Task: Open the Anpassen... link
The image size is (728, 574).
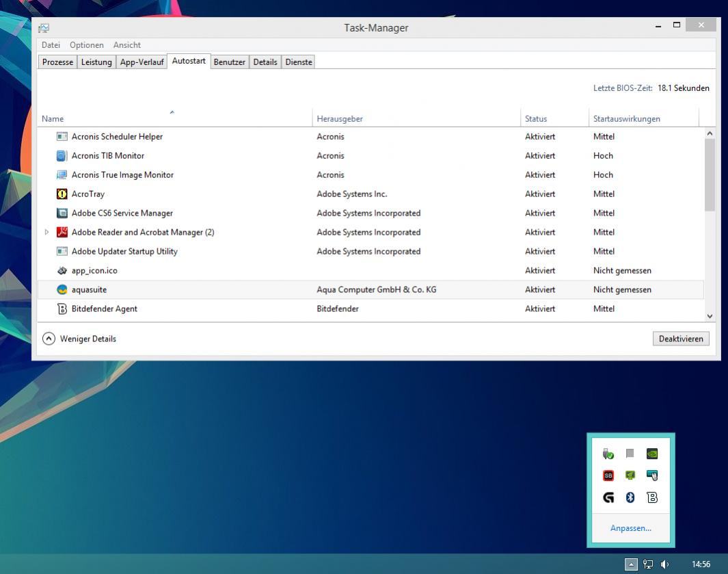Action: point(630,528)
